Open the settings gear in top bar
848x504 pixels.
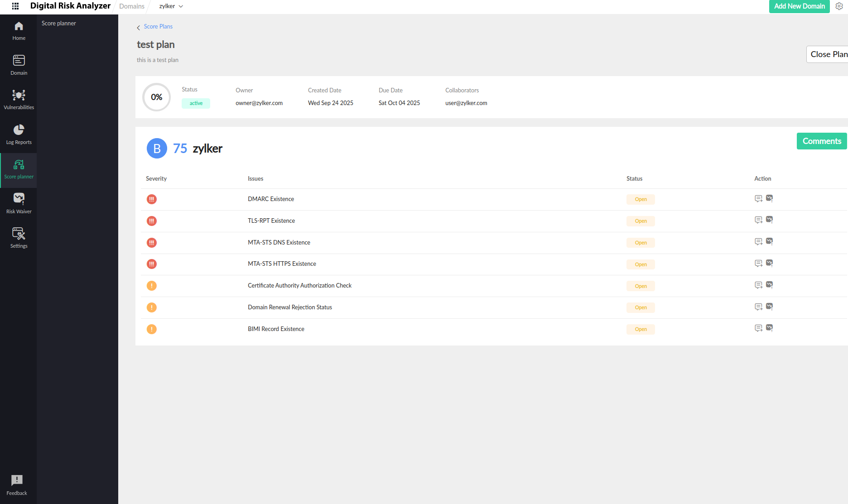click(x=839, y=6)
